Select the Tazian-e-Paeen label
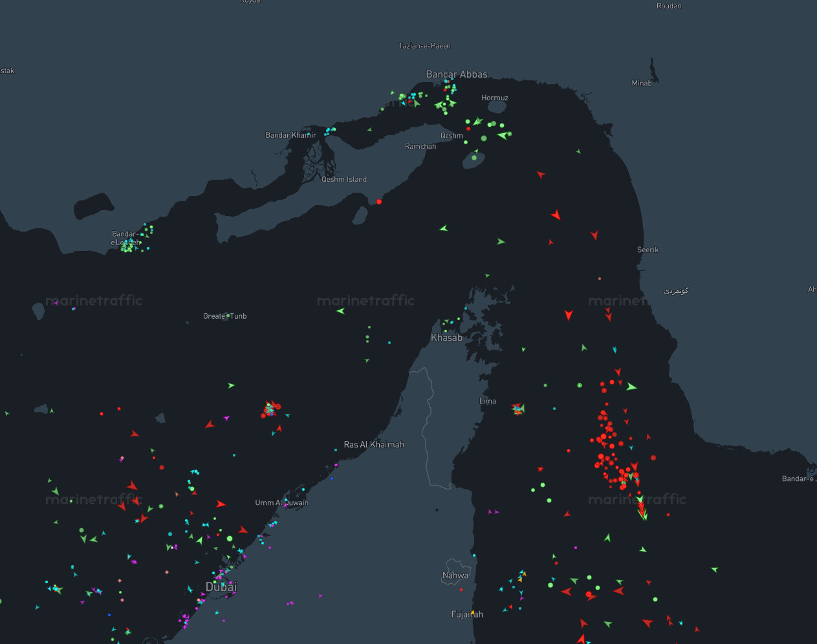The image size is (817, 644). 424,46
